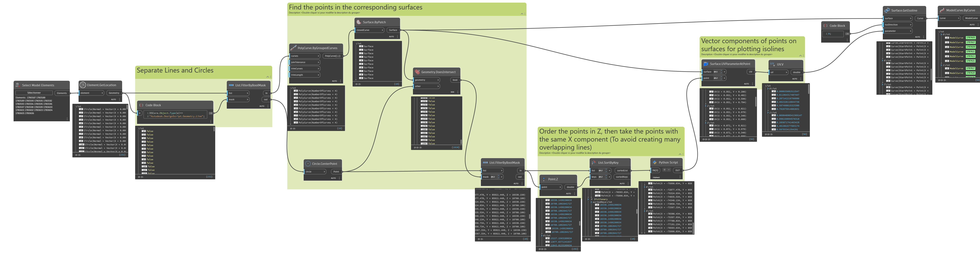
Task: Click the ModelCurve.ByCurve node icon
Action: pos(942,10)
